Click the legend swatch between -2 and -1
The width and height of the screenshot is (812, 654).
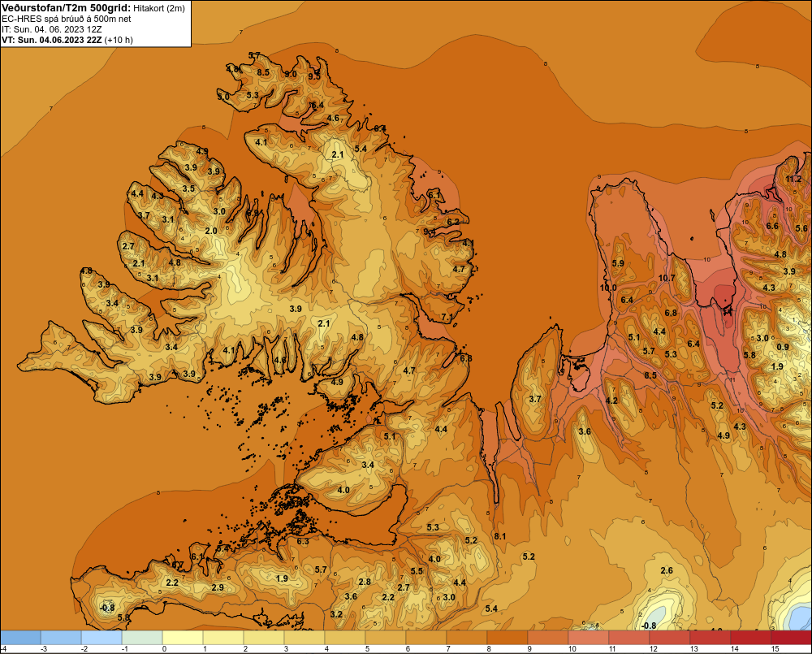(101, 638)
